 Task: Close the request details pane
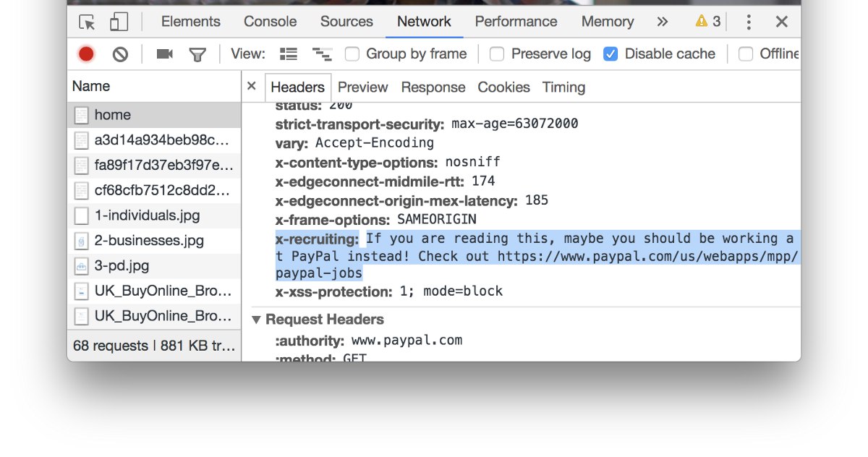coord(252,86)
